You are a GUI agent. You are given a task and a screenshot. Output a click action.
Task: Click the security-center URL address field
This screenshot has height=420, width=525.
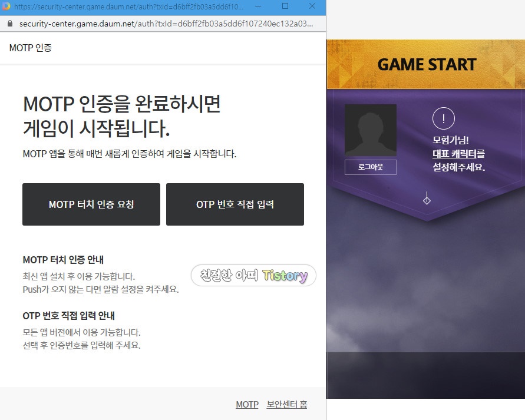coord(166,24)
